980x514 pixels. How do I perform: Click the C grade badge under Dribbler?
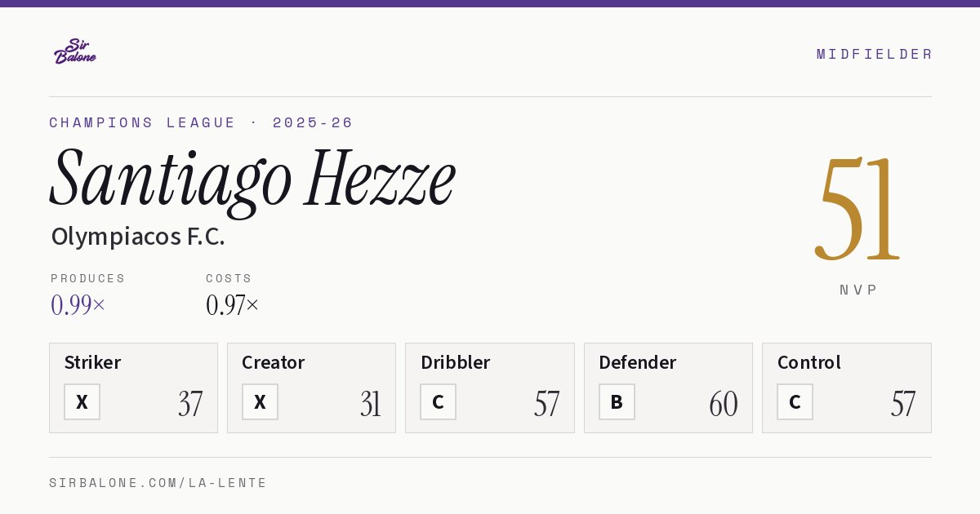(438, 402)
